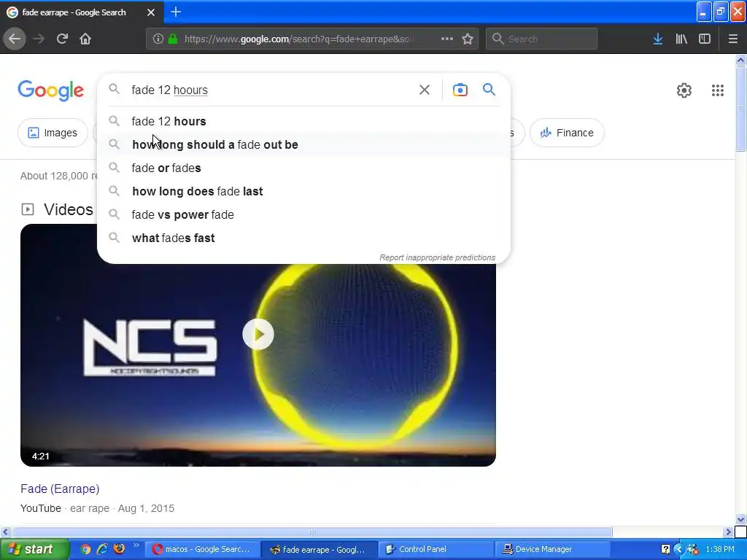Click the 1:38 PM system clock
Viewport: 747px width, 560px height.
pyautogui.click(x=720, y=550)
